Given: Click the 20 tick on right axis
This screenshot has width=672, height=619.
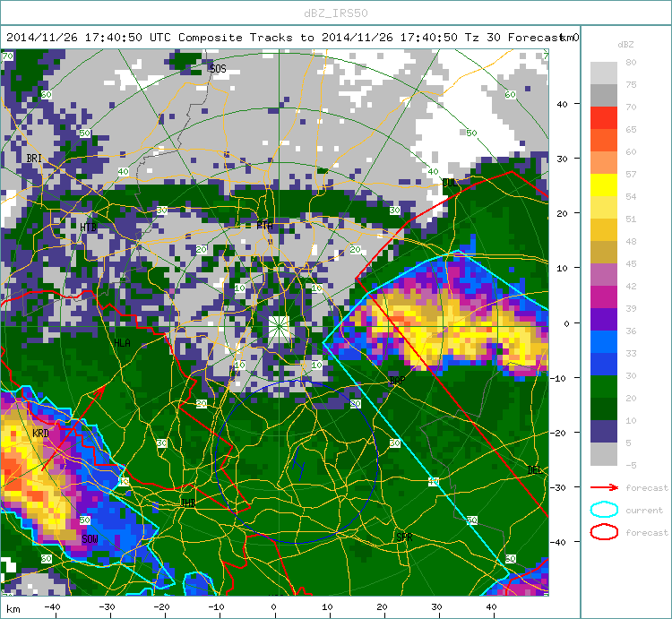Looking at the screenshot, I should pos(563,213).
